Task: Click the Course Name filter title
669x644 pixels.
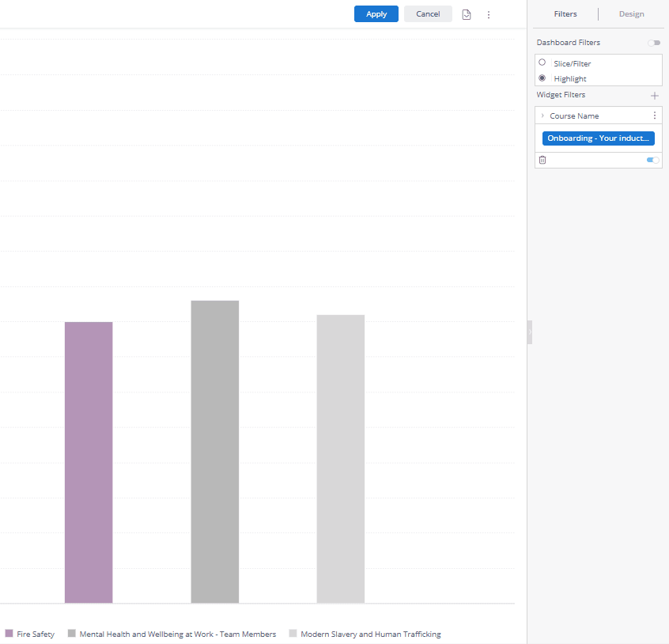Action: (574, 116)
